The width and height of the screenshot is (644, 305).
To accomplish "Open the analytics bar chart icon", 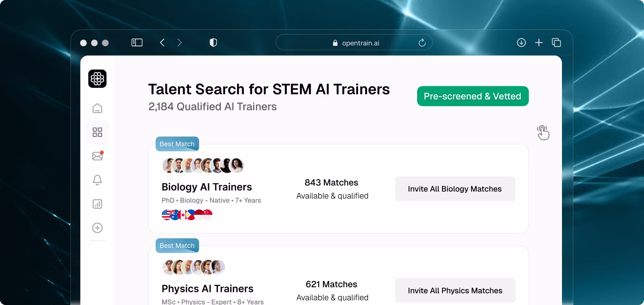I will coord(97,204).
